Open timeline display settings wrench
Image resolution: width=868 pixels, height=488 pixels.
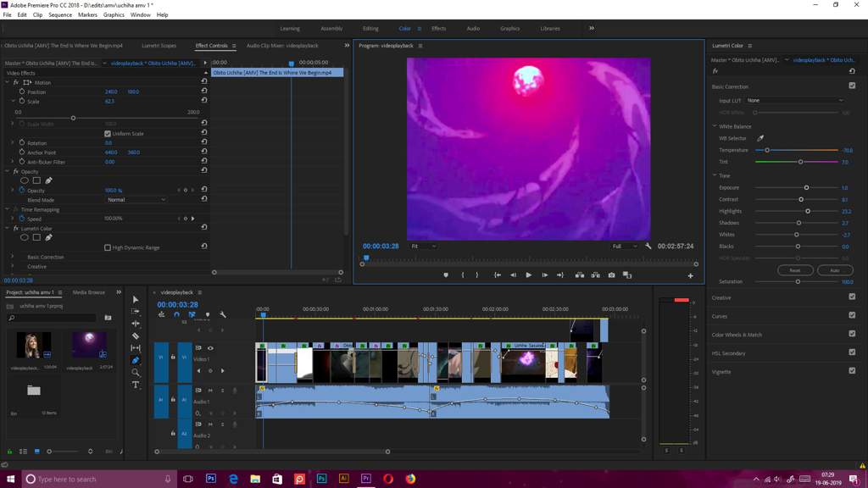point(223,315)
